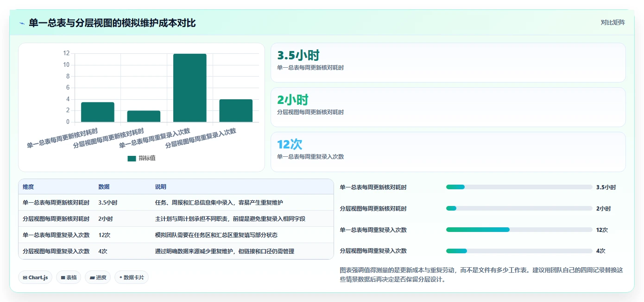Click the chart bar for 单一总表每周重复录入次数
The height and width of the screenshot is (302, 644).
189,88
